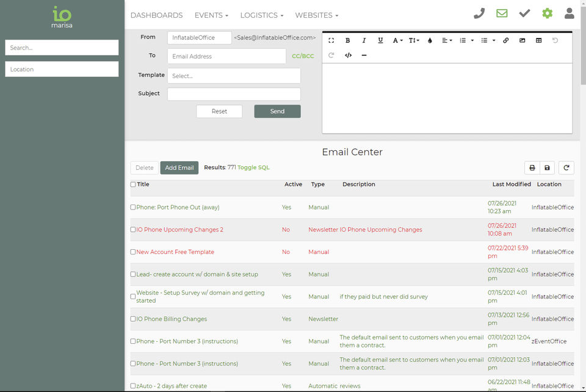Apply bold formatting in editor

[347, 40]
